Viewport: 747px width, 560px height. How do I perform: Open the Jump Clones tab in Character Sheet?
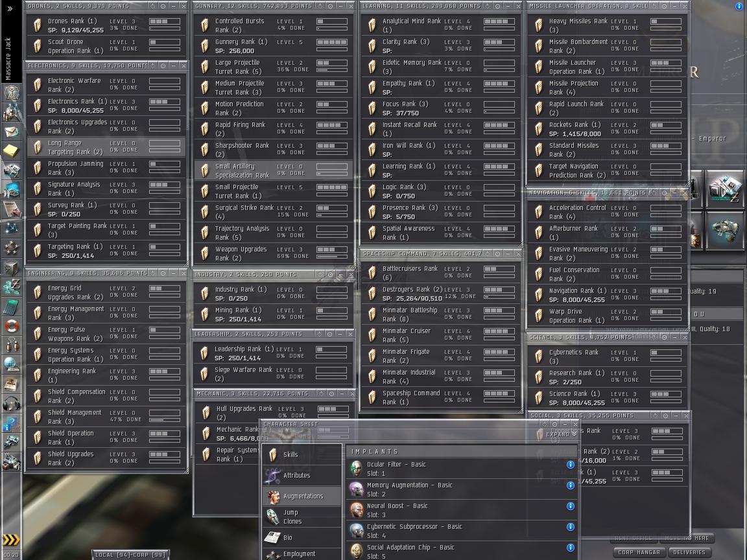coord(302,517)
